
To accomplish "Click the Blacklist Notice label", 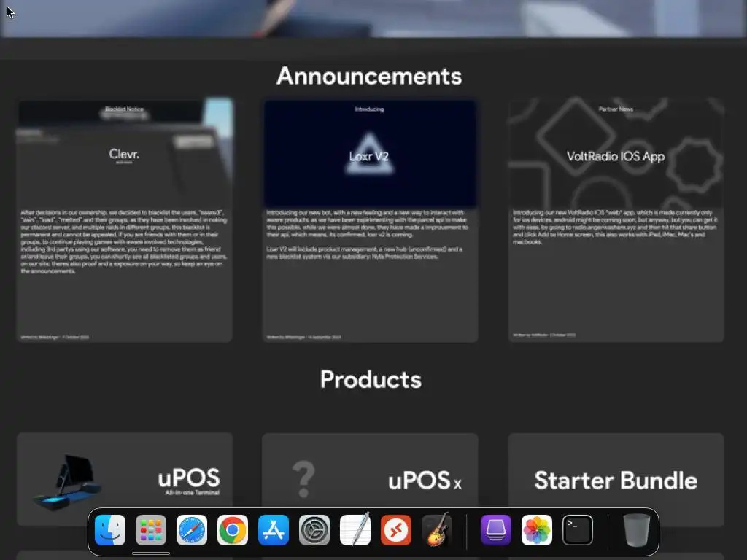I will 124,109.
